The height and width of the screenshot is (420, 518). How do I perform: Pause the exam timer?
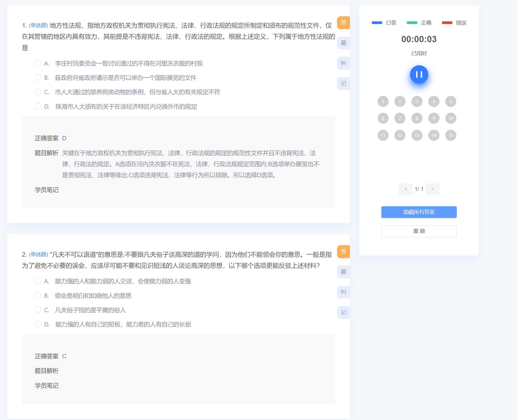tap(419, 75)
